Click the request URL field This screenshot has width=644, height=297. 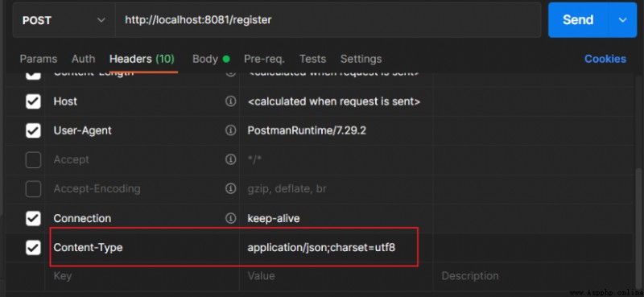328,20
